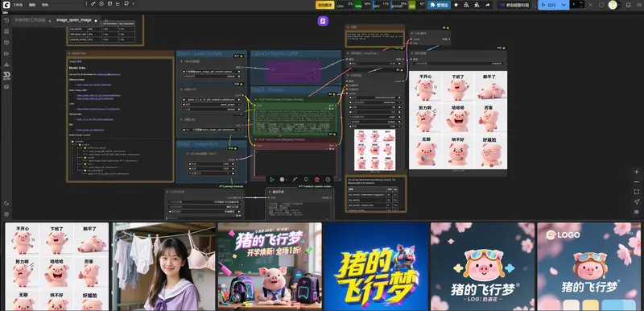Click the 运行 Run button
The image size is (644, 311).
tap(549, 5)
